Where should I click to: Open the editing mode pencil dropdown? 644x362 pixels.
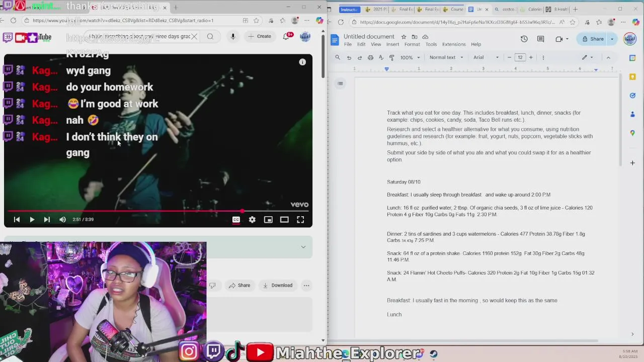587,57
